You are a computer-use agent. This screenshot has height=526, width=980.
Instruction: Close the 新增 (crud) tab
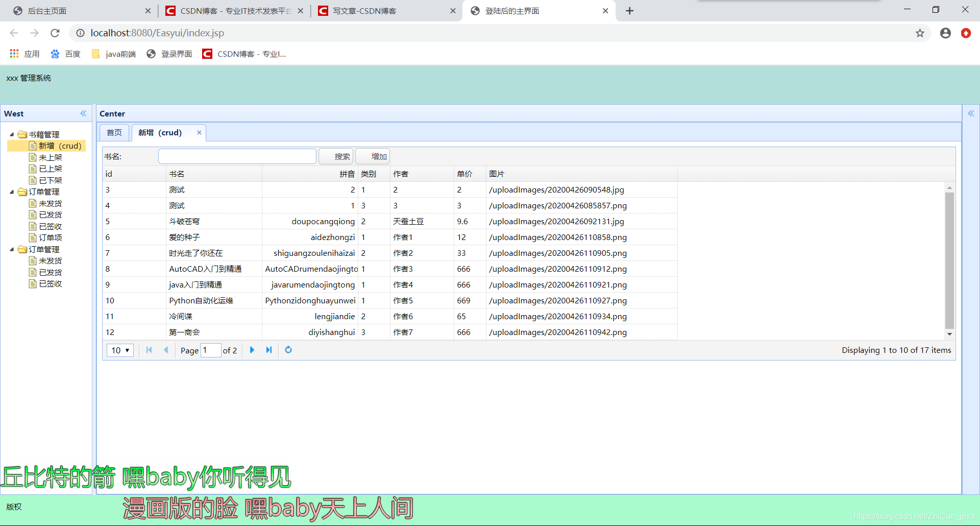click(x=199, y=132)
